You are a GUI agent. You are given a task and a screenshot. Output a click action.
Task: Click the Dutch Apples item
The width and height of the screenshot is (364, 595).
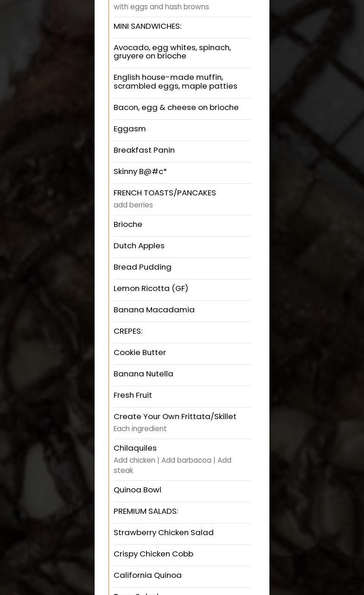pos(139,246)
